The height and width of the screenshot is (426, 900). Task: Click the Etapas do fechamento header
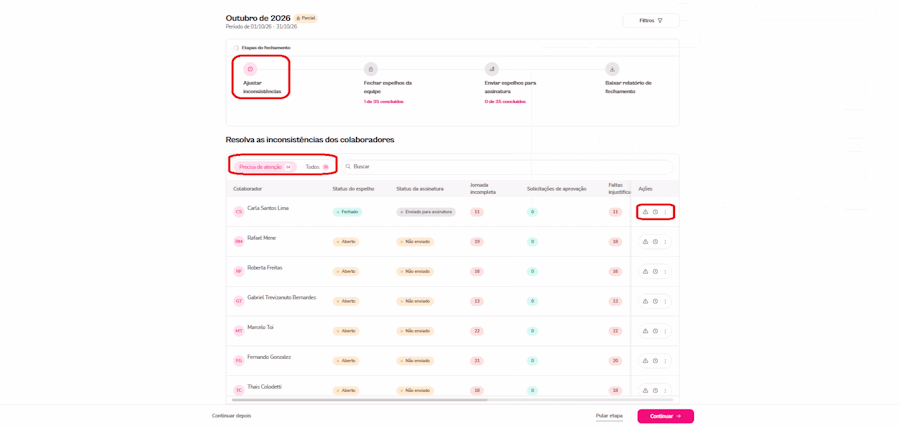pyautogui.click(x=266, y=48)
